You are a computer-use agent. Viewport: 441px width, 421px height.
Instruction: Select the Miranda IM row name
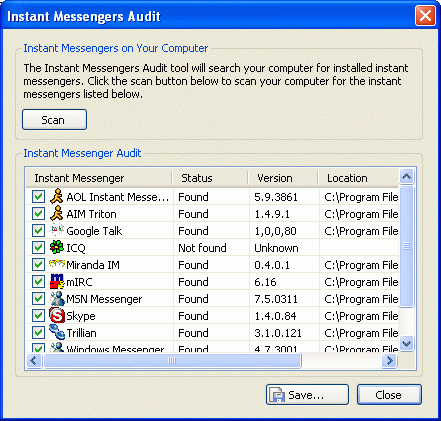click(93, 265)
